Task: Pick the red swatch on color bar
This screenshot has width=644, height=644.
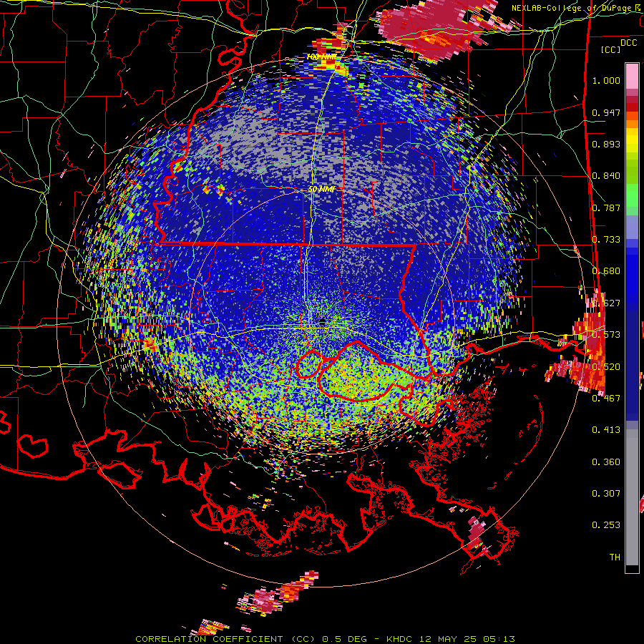Action: [x=632, y=107]
